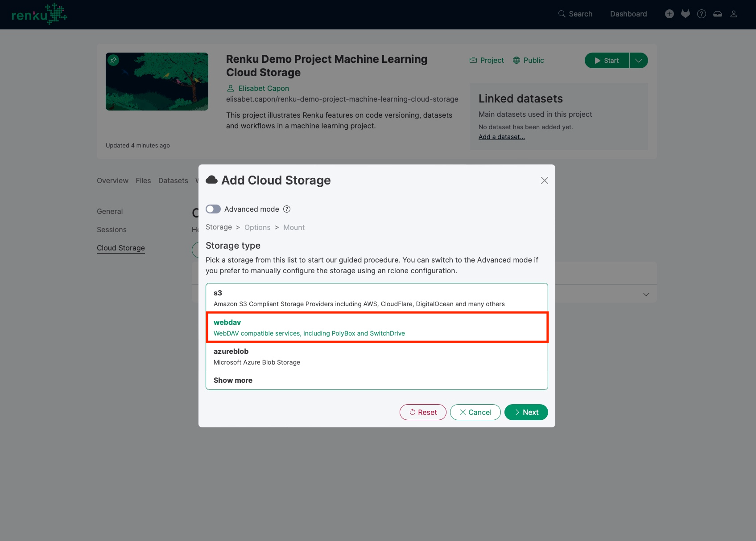The width and height of the screenshot is (756, 541).
Task: Click the Renku logo
Action: pos(39,14)
